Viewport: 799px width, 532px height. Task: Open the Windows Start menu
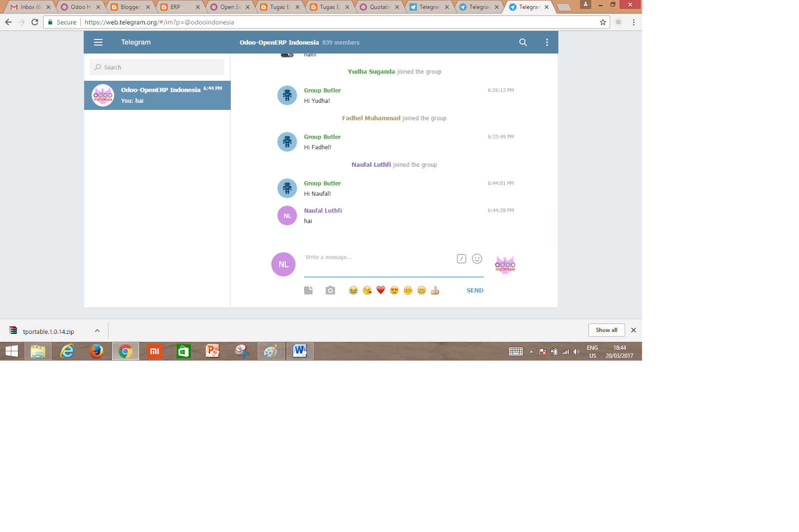coord(11,351)
